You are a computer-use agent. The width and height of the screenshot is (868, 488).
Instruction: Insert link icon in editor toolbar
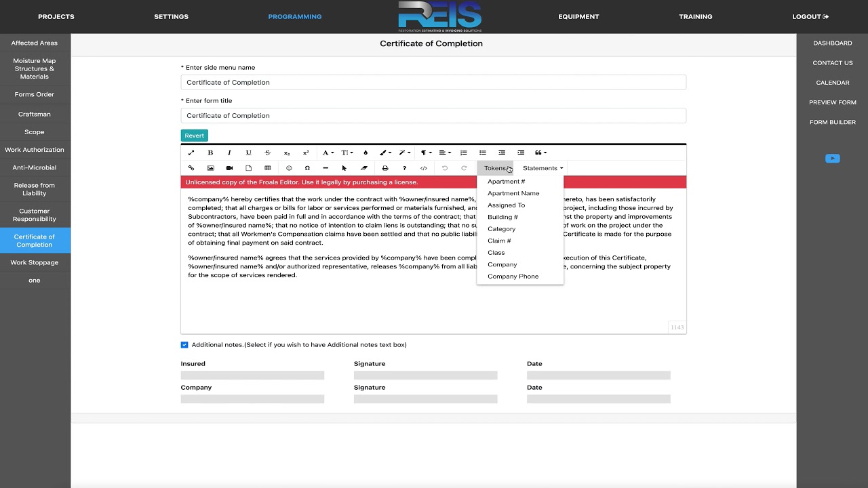[x=191, y=168]
